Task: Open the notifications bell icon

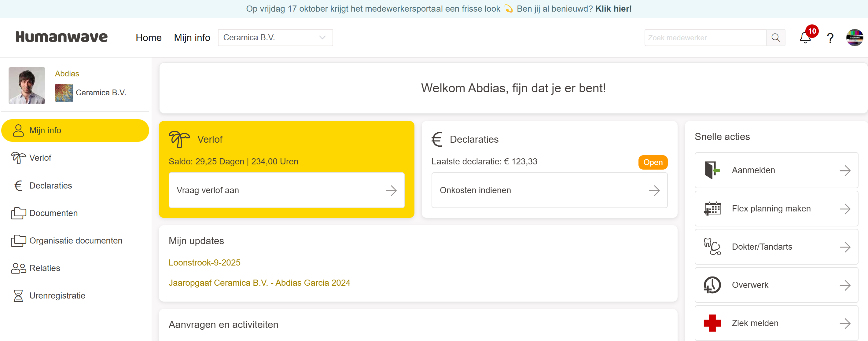Action: pyautogui.click(x=805, y=38)
